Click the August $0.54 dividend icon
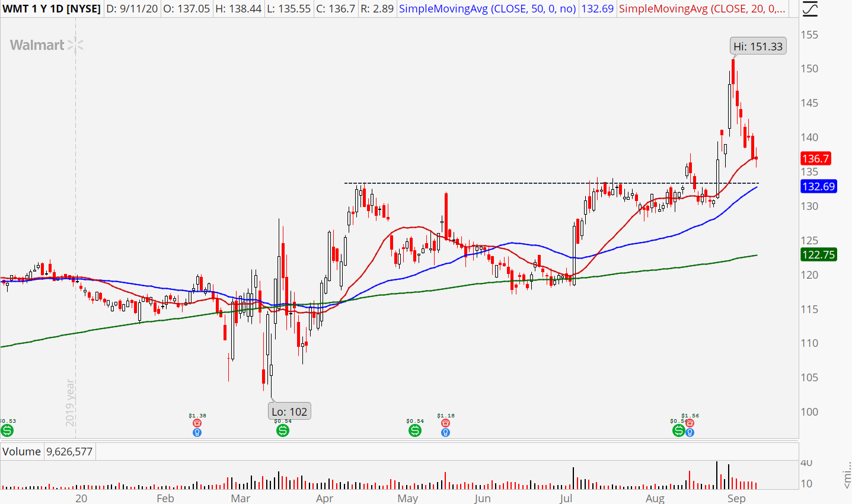This screenshot has width=852, height=504. pos(679,430)
